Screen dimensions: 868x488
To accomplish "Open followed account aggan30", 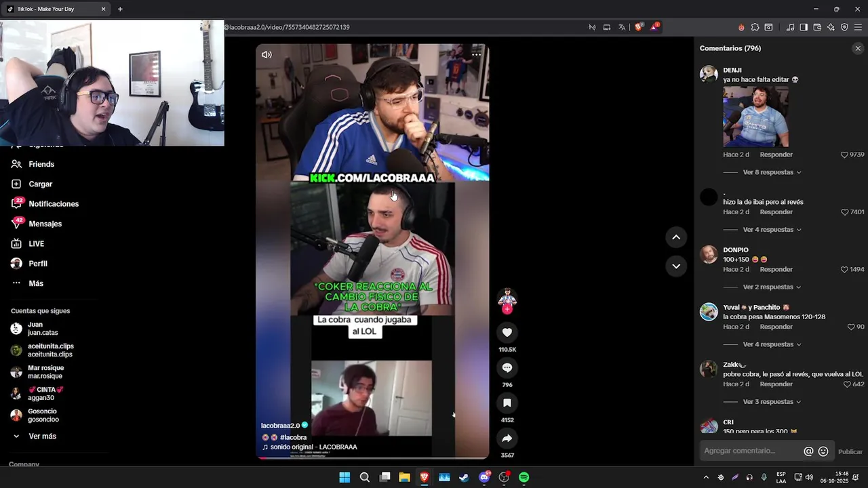I will pyautogui.click(x=45, y=394).
